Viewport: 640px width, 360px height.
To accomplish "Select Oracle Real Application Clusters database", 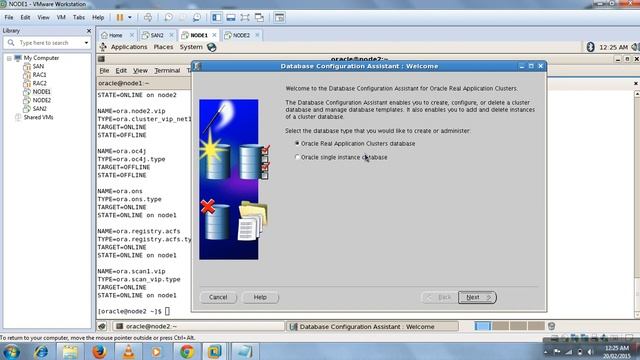I will point(355,144).
